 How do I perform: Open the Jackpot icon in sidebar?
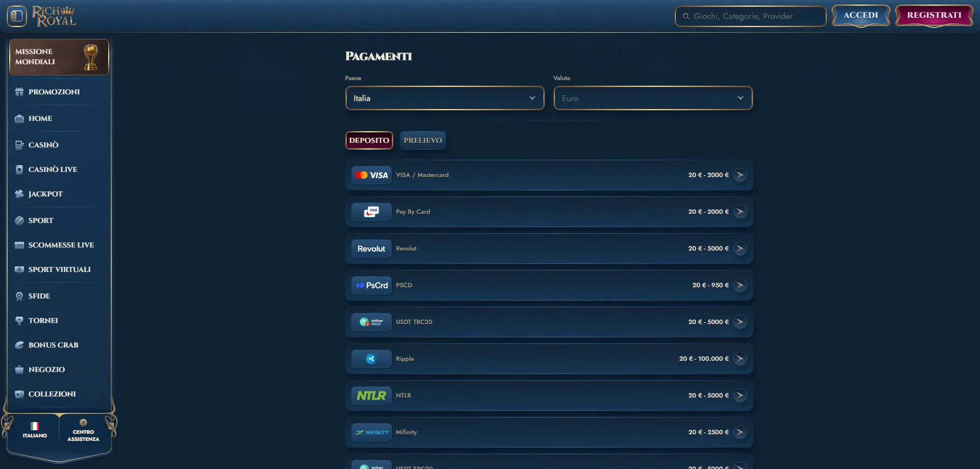[x=19, y=194]
